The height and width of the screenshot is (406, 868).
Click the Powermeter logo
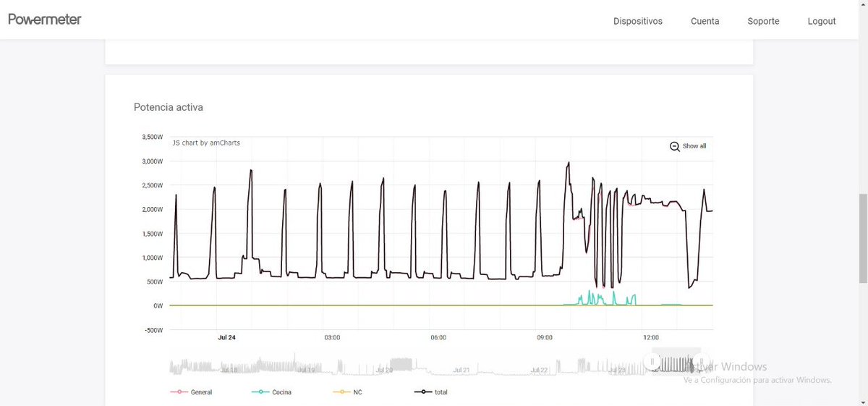coord(45,20)
